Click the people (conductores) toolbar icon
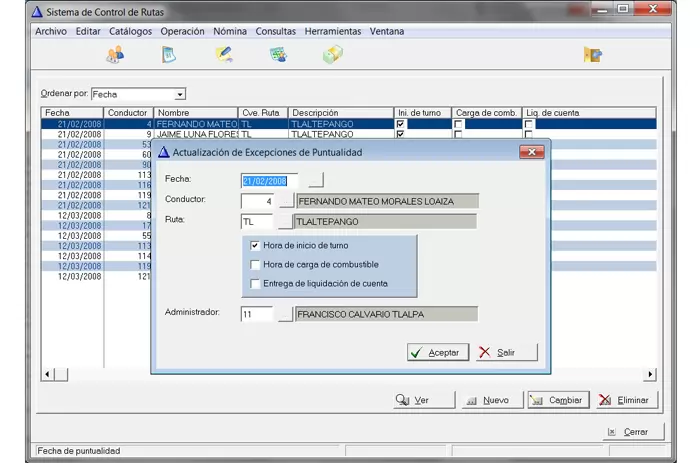This screenshot has height=463, width=700. tap(115, 55)
